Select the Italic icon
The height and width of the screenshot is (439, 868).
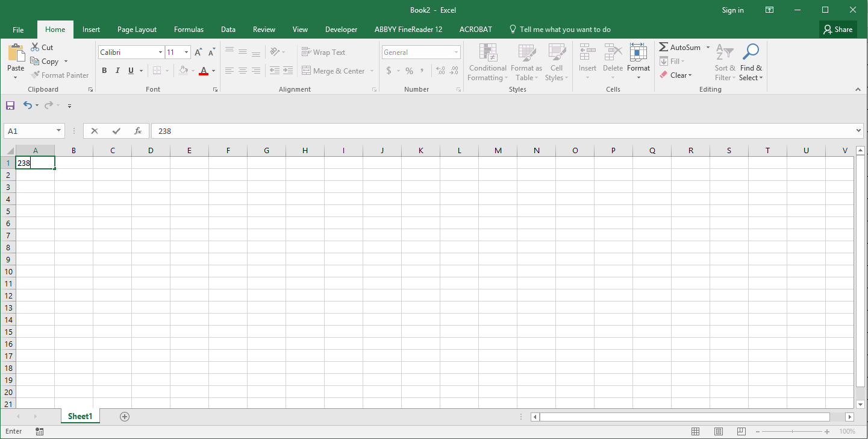[117, 71]
